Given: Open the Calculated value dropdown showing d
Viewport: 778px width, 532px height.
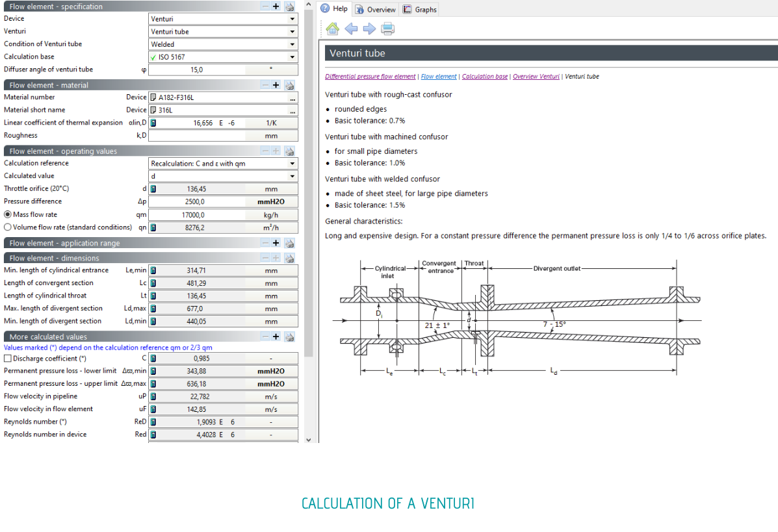Looking at the screenshot, I should pos(292,176).
